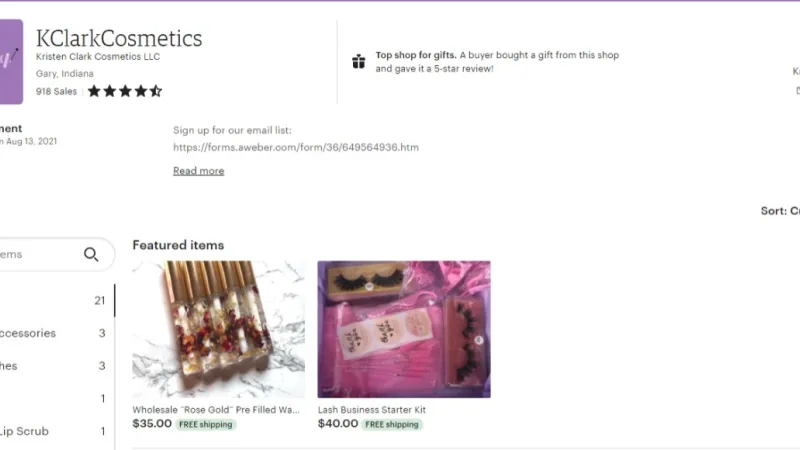Open the Sort dropdown
This screenshot has height=450, width=800.
click(780, 211)
